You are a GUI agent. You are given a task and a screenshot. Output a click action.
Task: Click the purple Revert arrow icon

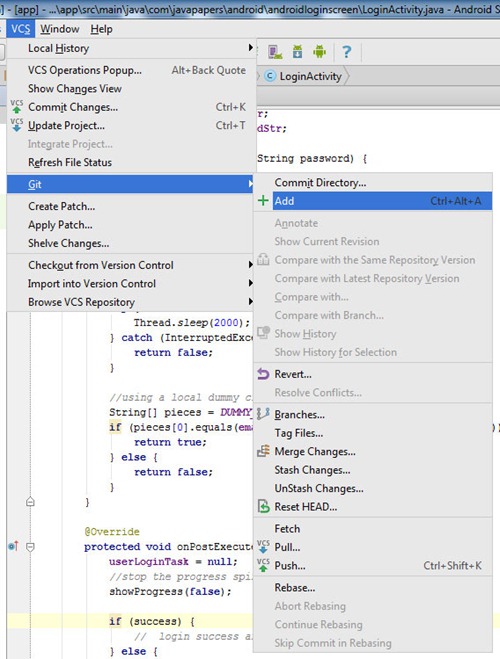tap(263, 374)
